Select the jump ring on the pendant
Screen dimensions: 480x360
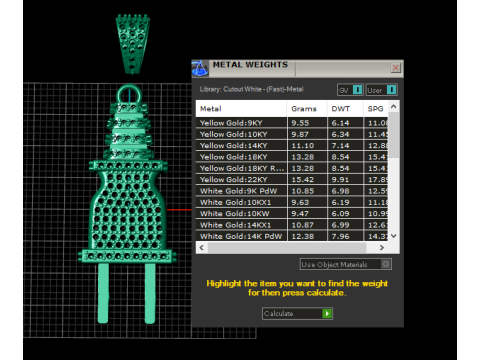point(129,94)
